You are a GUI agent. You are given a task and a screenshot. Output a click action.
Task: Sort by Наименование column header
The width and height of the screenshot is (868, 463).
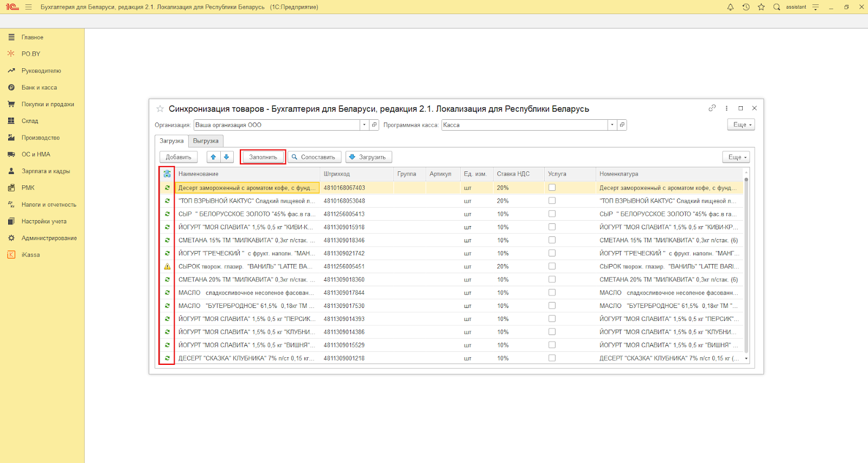point(247,174)
